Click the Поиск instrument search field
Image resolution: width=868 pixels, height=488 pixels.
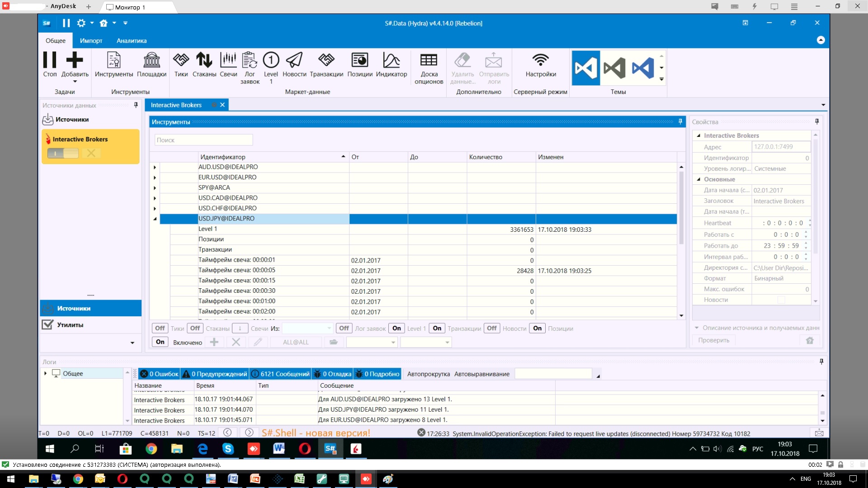203,140
